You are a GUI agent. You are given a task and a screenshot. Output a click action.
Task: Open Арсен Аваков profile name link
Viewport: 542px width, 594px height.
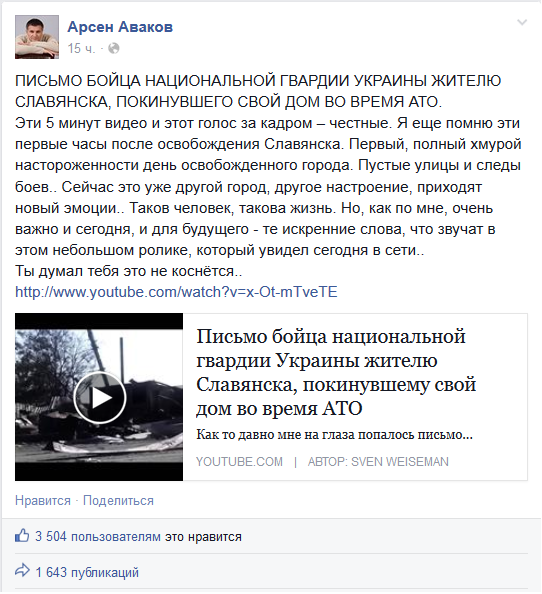tap(120, 27)
